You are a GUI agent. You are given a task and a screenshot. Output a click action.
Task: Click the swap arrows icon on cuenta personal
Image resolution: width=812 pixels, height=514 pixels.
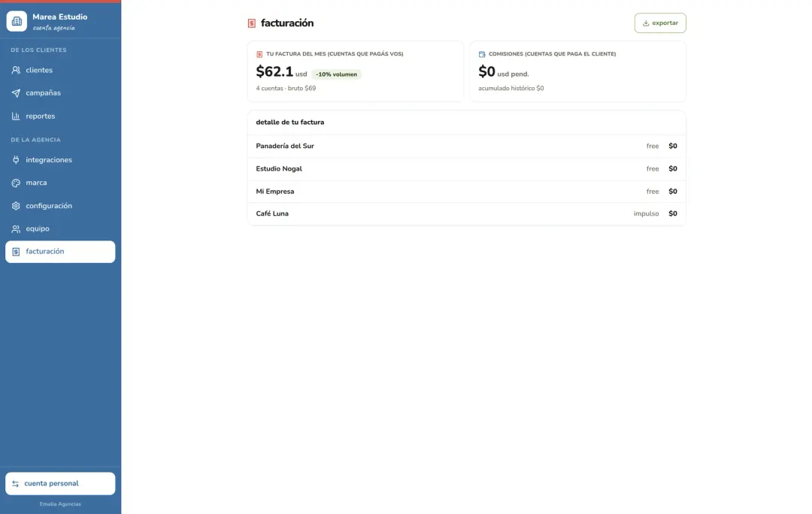[x=16, y=483]
